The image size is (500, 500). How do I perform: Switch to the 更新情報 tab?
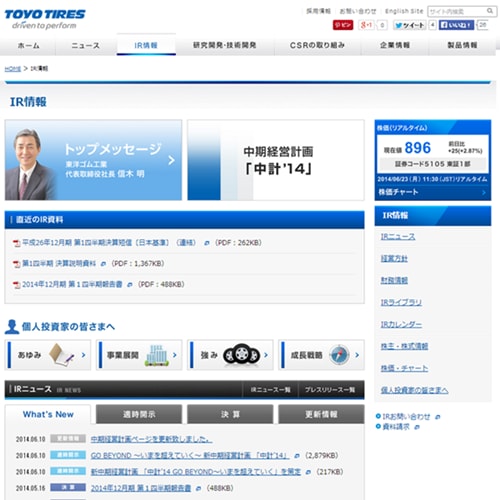pyautogui.click(x=321, y=414)
